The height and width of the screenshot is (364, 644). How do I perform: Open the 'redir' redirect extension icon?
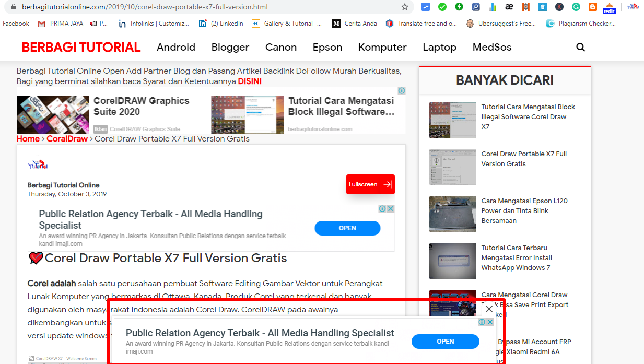click(x=609, y=8)
